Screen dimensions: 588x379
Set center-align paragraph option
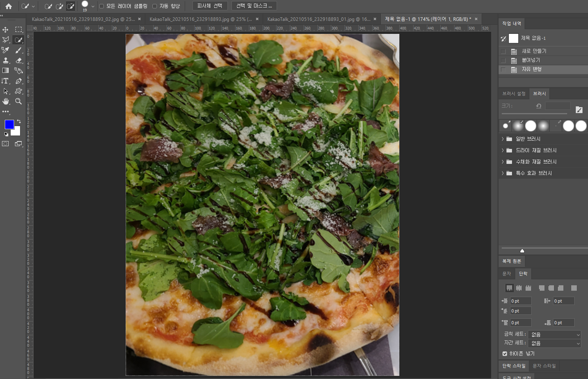pos(519,288)
